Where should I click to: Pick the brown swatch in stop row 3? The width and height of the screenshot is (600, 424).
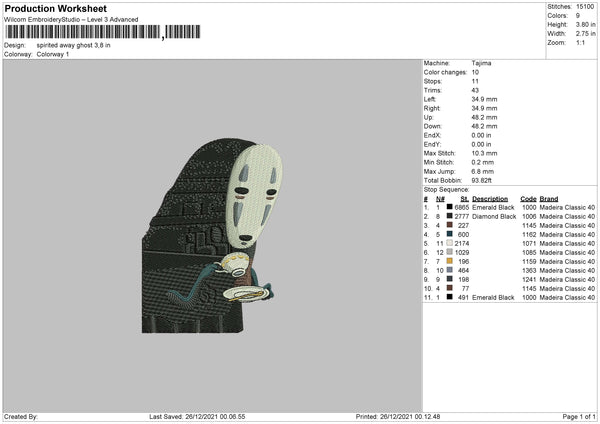(x=450, y=225)
